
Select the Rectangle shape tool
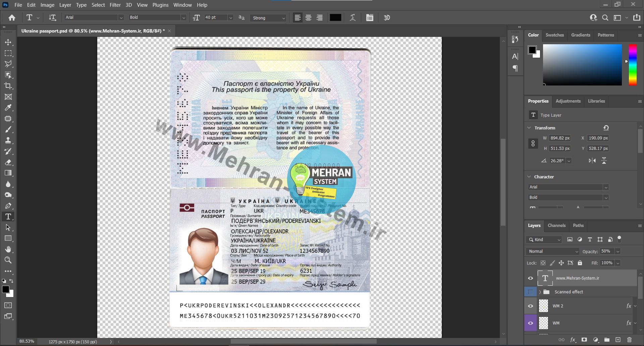click(x=8, y=238)
